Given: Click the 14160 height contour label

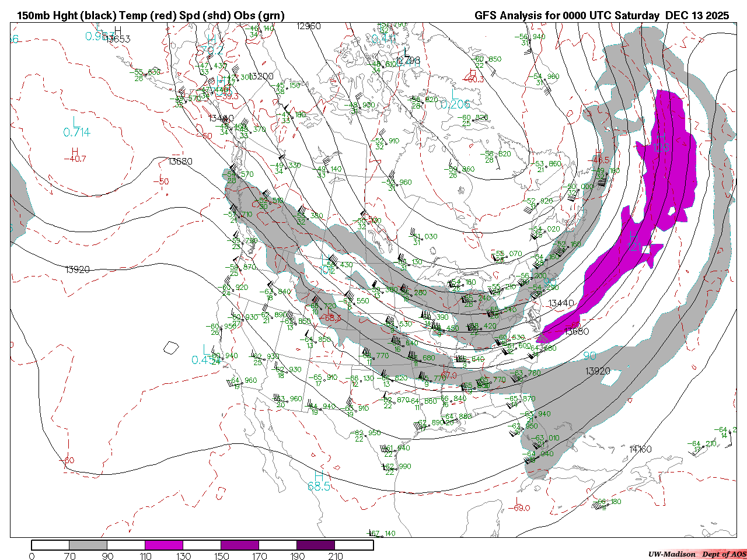Looking at the screenshot, I should point(640,449).
